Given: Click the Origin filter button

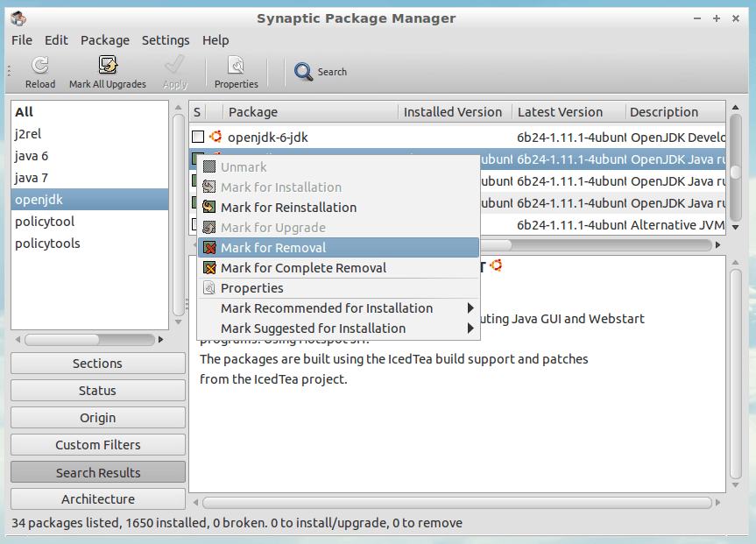Looking at the screenshot, I should [x=98, y=418].
